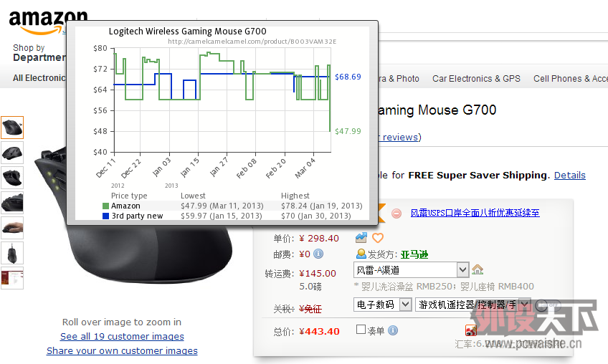Click the green Amazon legend swatch

click(105, 206)
